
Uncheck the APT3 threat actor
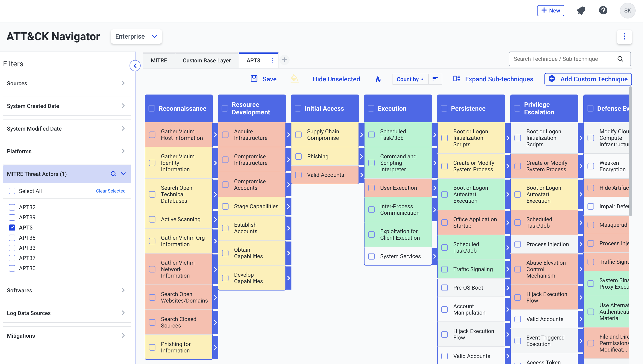tap(12, 227)
